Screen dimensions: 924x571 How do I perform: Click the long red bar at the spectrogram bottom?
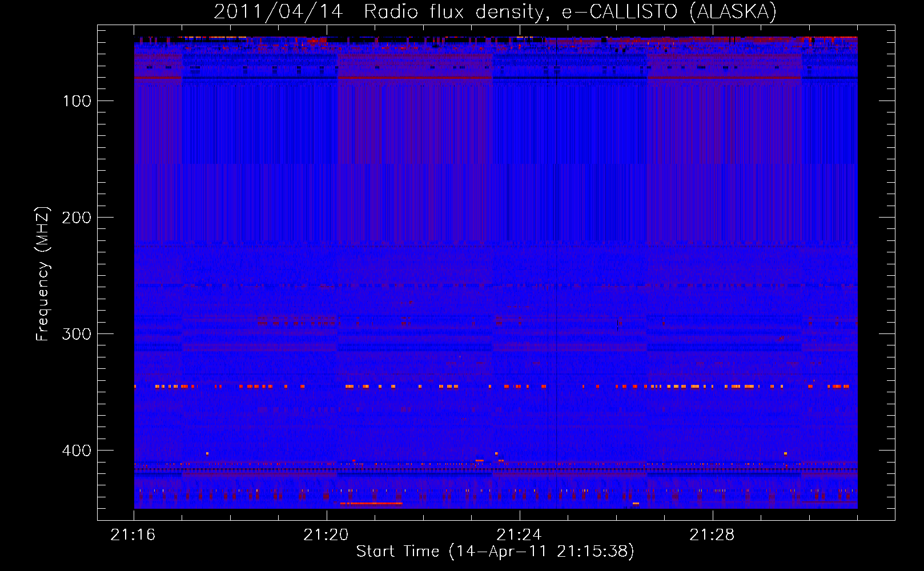[x=371, y=504]
